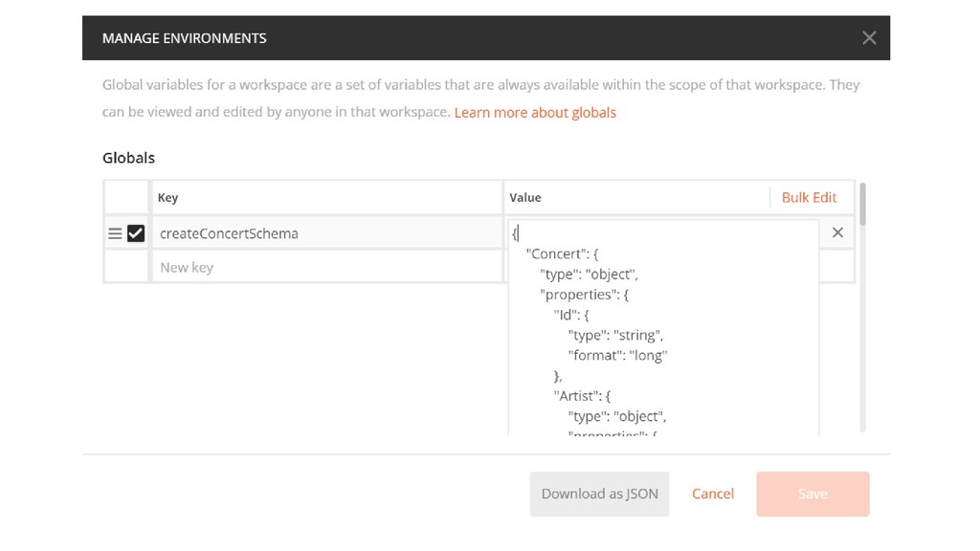Save the global variables

(x=813, y=495)
